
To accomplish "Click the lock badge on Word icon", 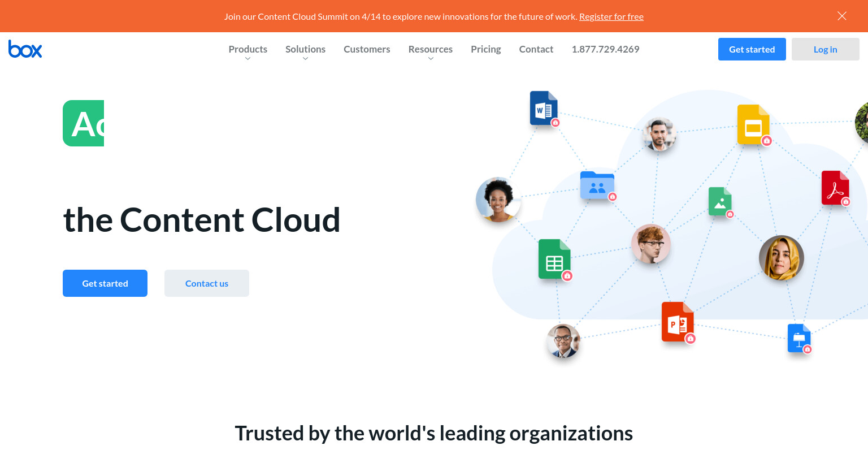I will [555, 123].
